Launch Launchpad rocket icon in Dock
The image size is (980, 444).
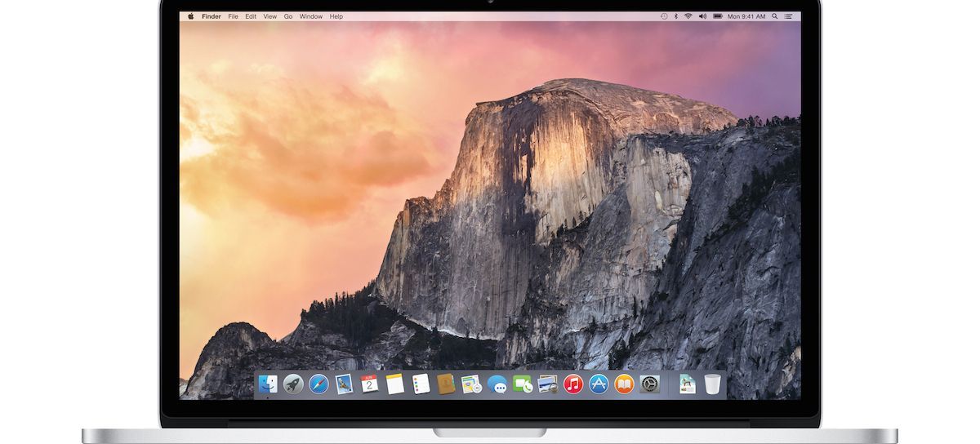pos(293,384)
